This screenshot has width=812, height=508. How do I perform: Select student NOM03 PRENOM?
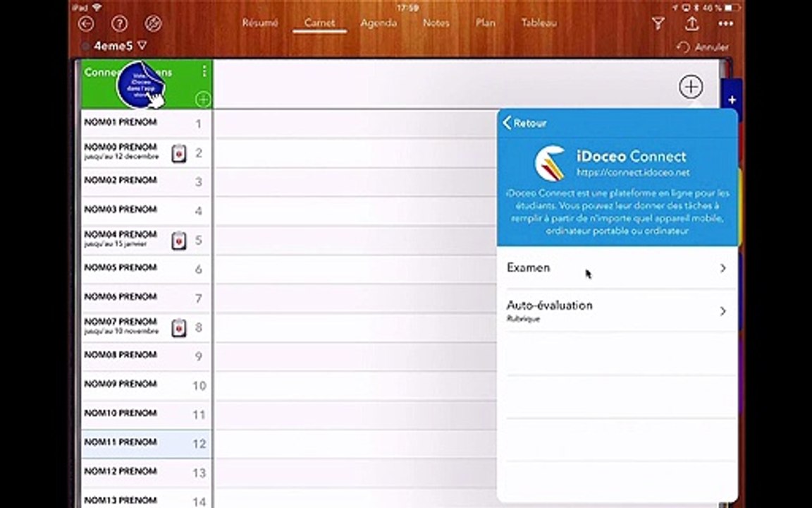[121, 210]
